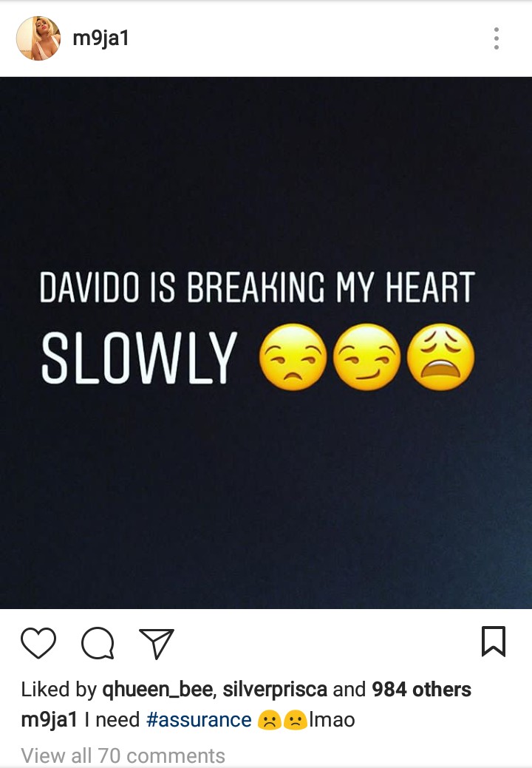
Task: Open comments with speech bubble icon
Action: point(98,642)
